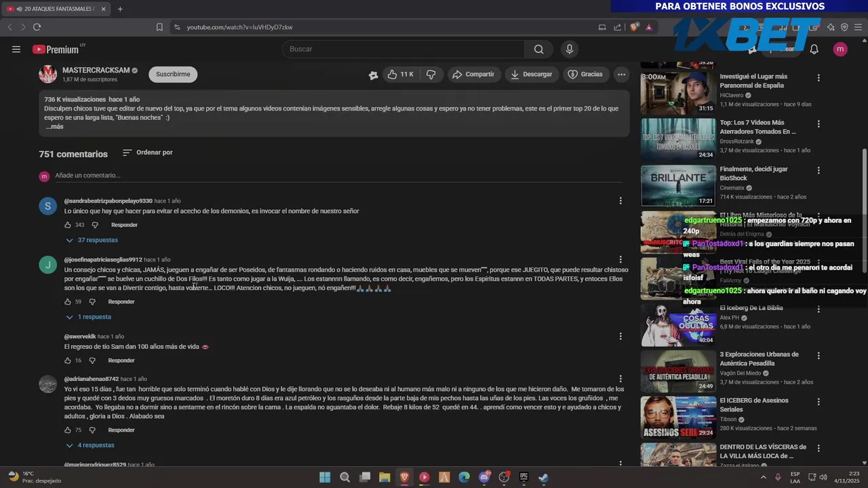Open the MASTERCRACKSAM channel name

click(96, 70)
